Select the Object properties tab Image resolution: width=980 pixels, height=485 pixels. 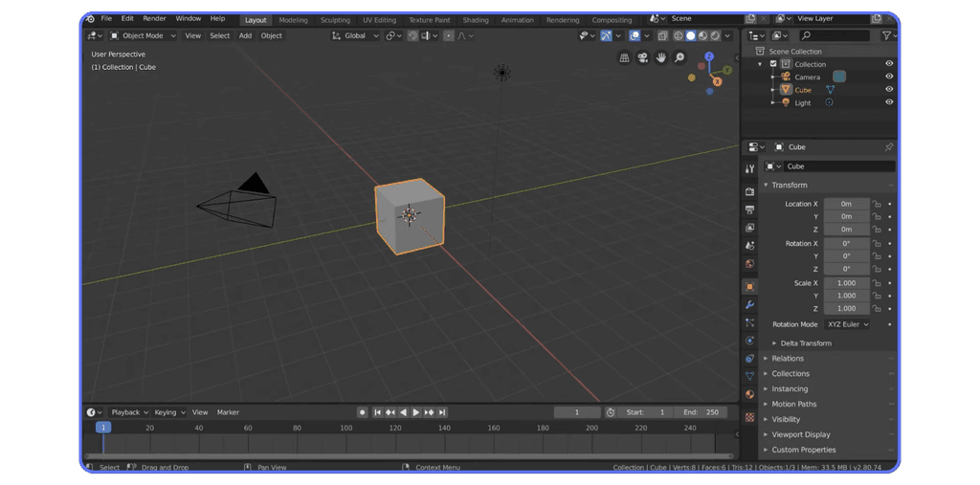(750, 287)
